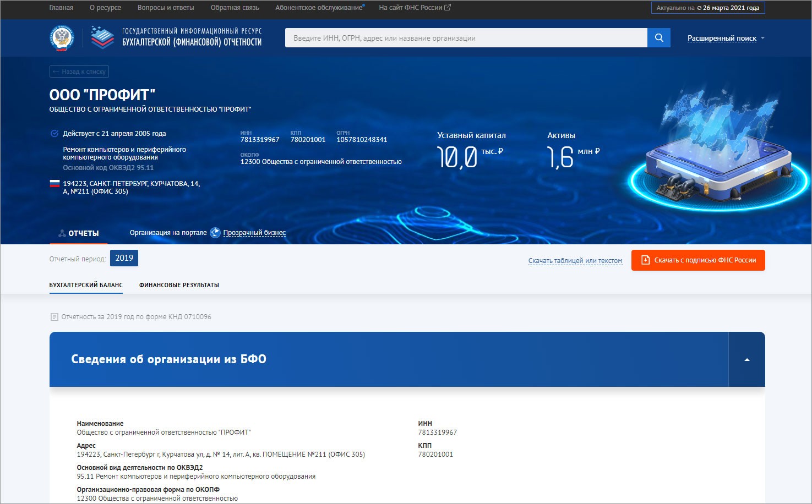Click 'Общество с ограниченной ответственностью' under 'Наименование'
Image resolution: width=812 pixels, height=504 pixels.
pos(164,432)
